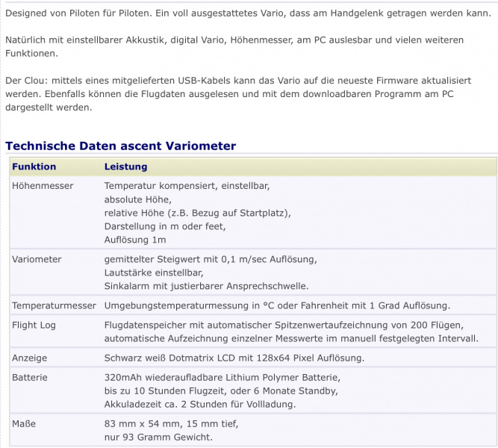Click the 'Leistung' column header

coord(125,167)
